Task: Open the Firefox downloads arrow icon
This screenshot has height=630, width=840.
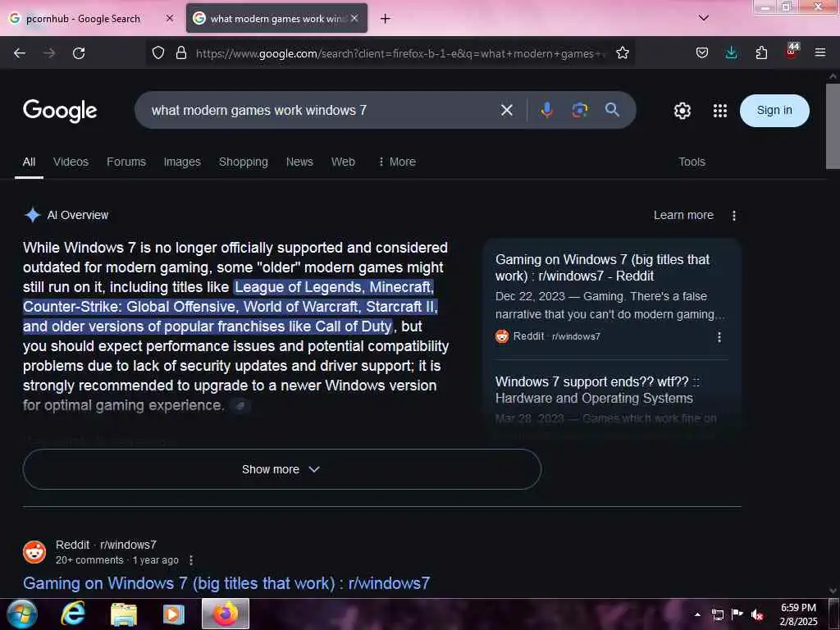Action: (731, 53)
